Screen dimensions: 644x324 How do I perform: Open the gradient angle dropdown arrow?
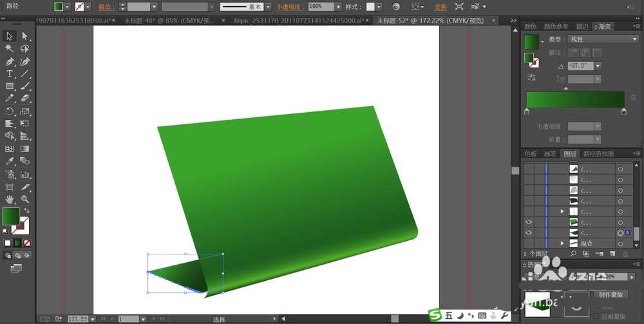pyautogui.click(x=598, y=66)
